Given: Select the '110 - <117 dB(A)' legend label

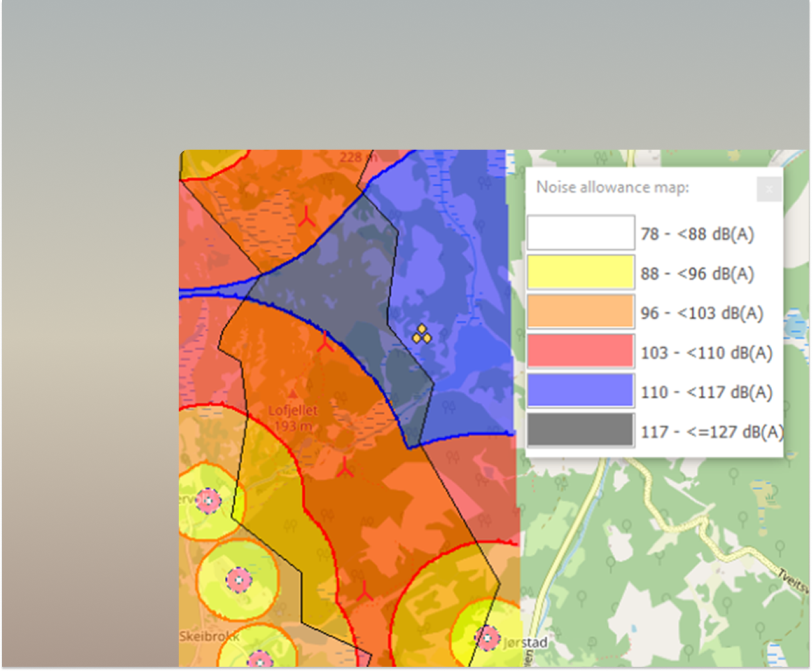Looking at the screenshot, I should (707, 392).
